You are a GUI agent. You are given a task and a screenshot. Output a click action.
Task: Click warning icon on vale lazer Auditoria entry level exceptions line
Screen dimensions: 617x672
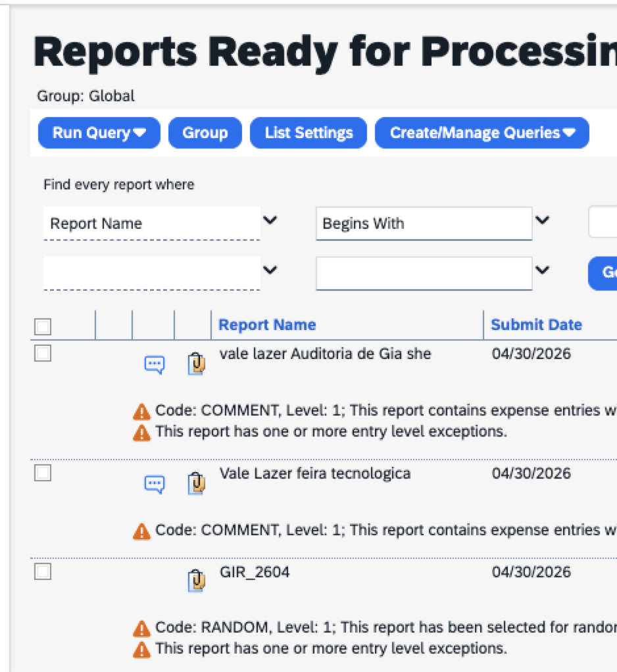pyautogui.click(x=141, y=433)
